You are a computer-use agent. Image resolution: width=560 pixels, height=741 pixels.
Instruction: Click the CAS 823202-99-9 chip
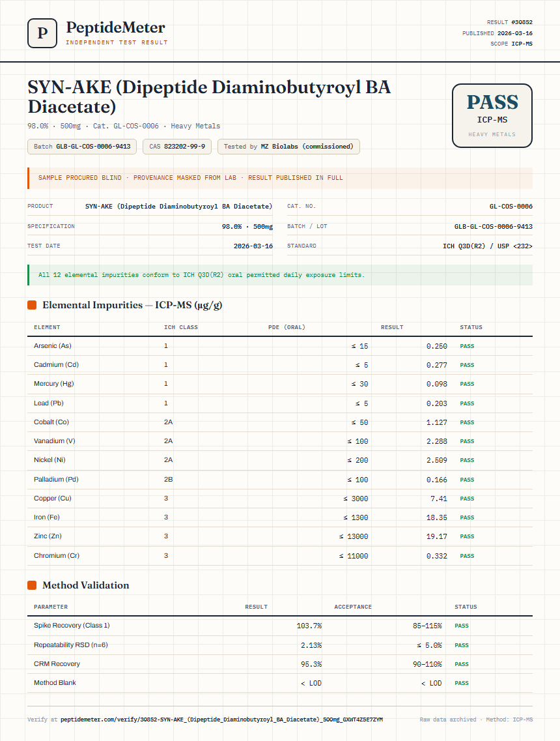177,147
